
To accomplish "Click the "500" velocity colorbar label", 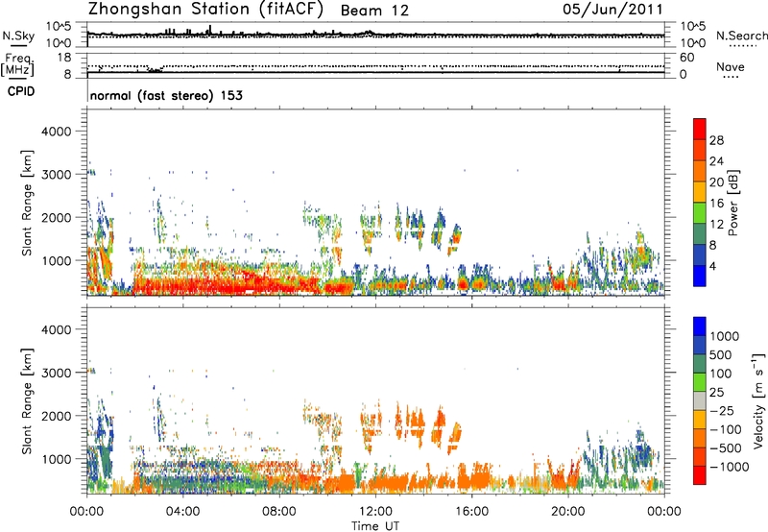I will (721, 355).
